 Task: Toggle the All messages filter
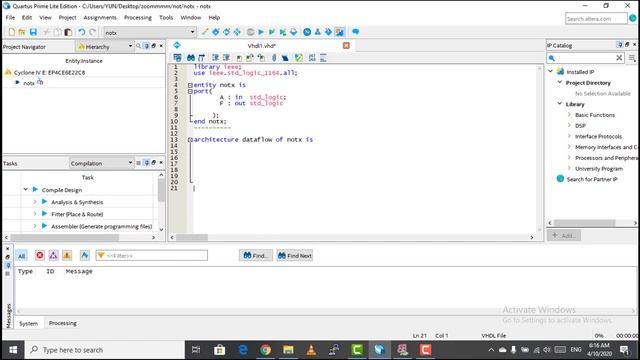pyautogui.click(x=22, y=256)
